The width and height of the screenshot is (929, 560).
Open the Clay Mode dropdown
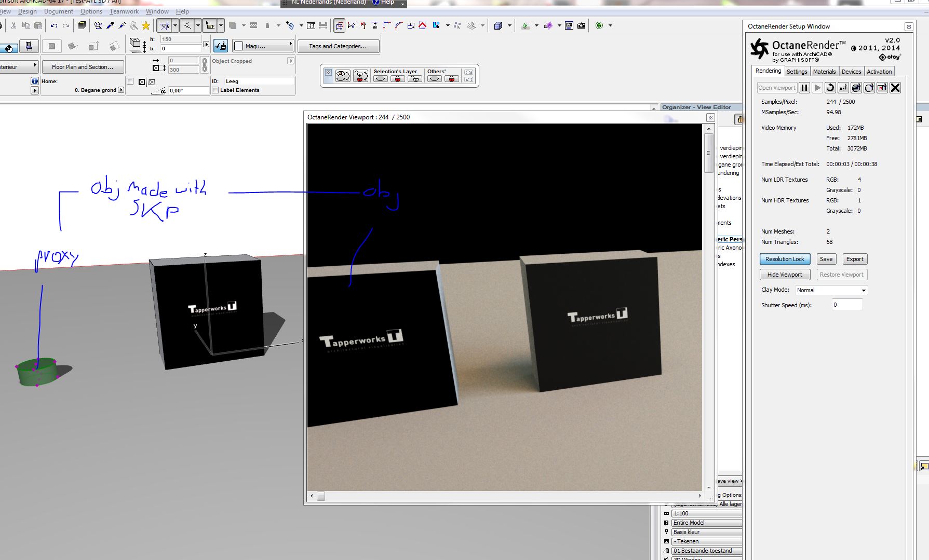831,290
